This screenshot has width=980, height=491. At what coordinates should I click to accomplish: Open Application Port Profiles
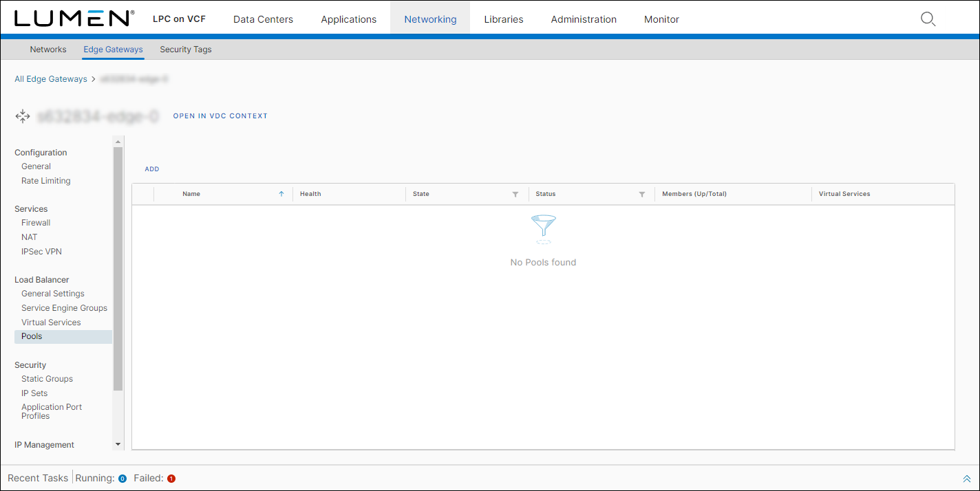click(x=52, y=411)
